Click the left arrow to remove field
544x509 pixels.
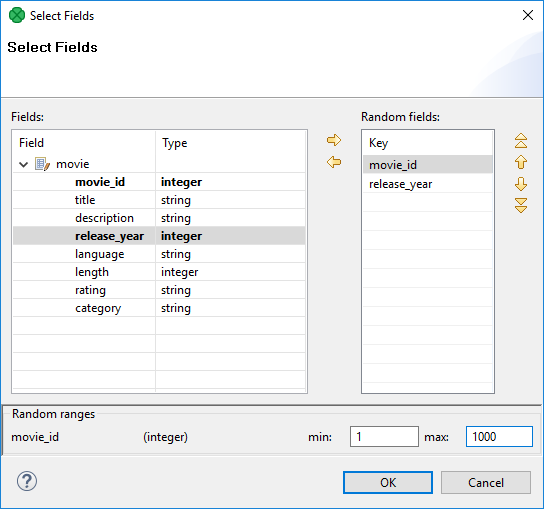334,162
